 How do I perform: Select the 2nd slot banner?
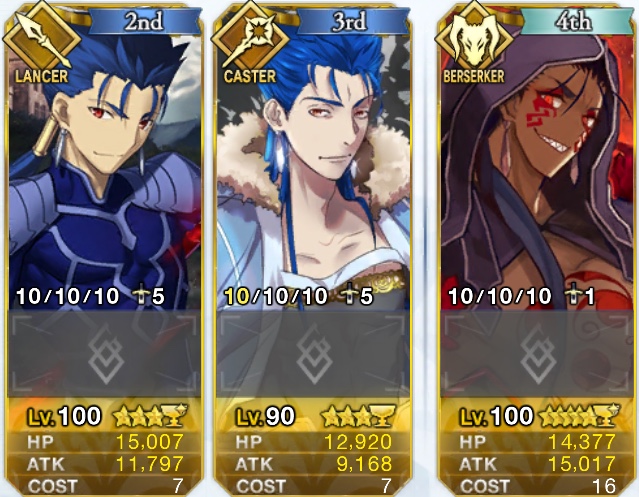[144, 21]
